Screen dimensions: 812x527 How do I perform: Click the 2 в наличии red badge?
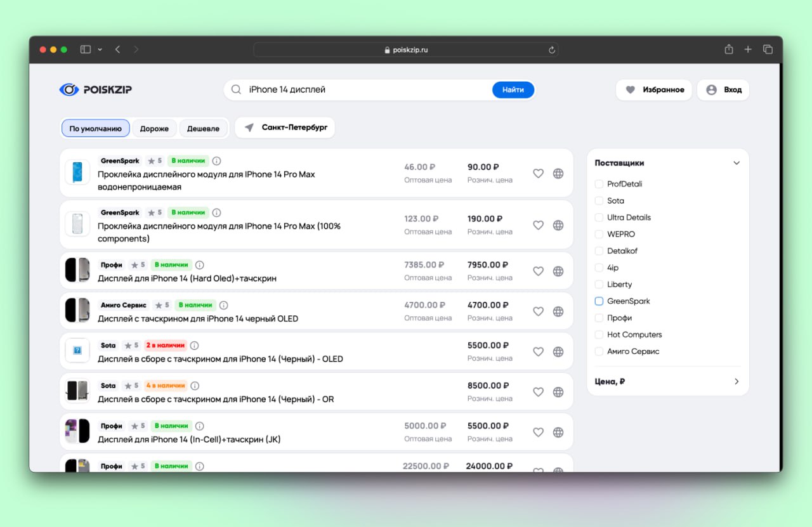pos(166,346)
